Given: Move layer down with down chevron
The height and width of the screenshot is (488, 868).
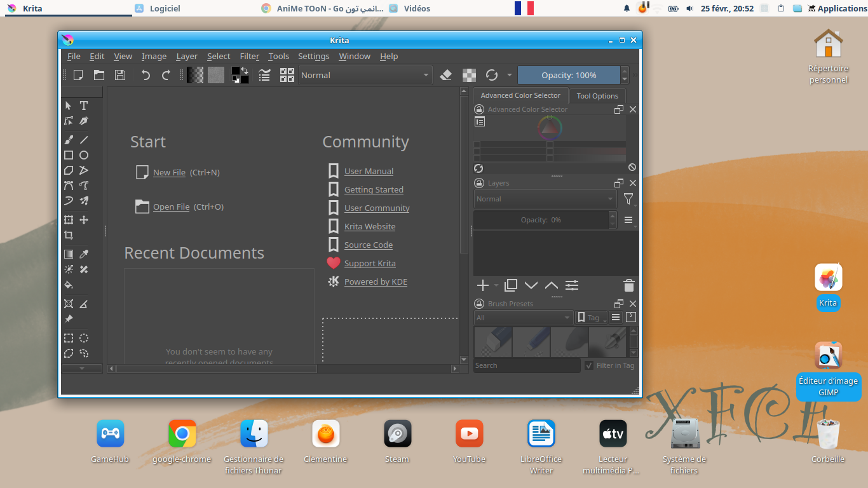Looking at the screenshot, I should [531, 285].
